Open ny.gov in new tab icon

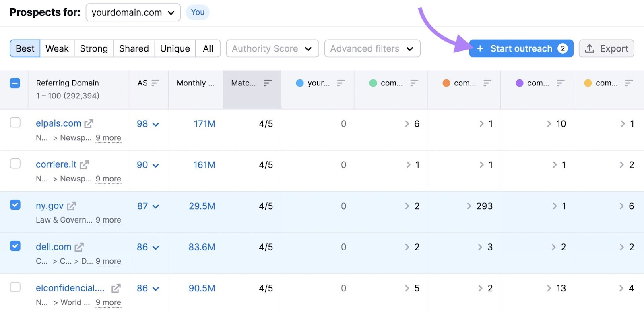coord(71,206)
